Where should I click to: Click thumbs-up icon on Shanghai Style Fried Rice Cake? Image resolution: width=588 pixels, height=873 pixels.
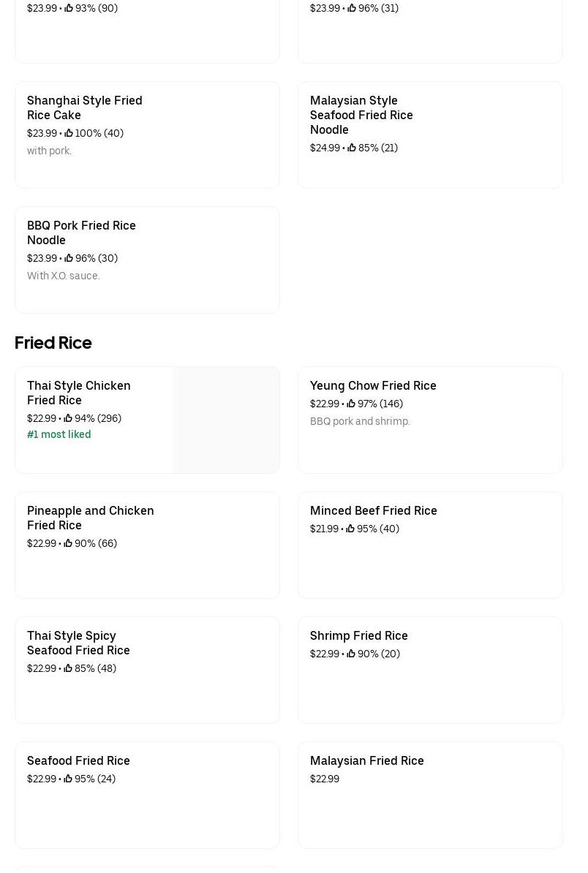tap(69, 133)
